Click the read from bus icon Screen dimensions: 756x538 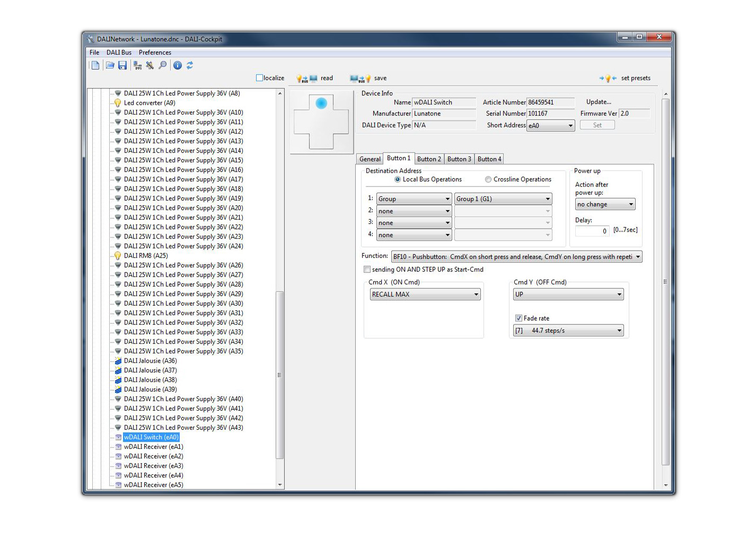[x=307, y=78]
